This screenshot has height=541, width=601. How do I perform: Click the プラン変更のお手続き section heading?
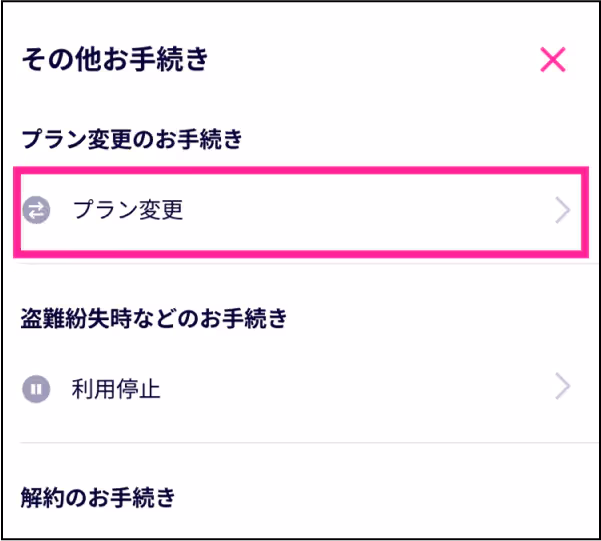131,140
